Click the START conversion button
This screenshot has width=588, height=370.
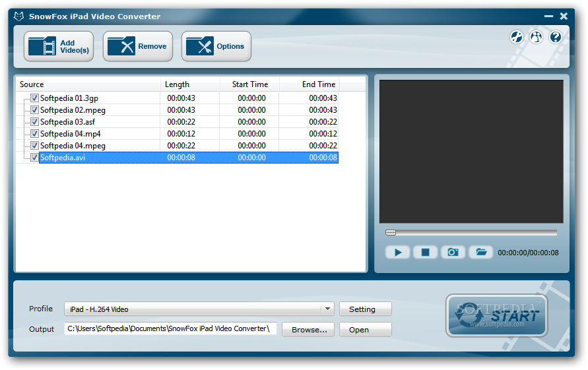[496, 316]
